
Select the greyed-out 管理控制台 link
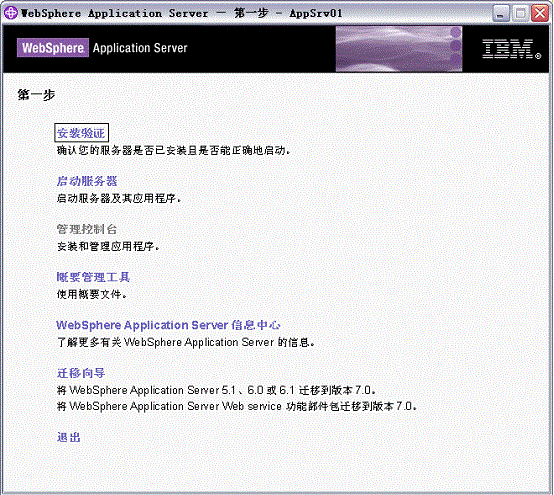click(x=87, y=229)
